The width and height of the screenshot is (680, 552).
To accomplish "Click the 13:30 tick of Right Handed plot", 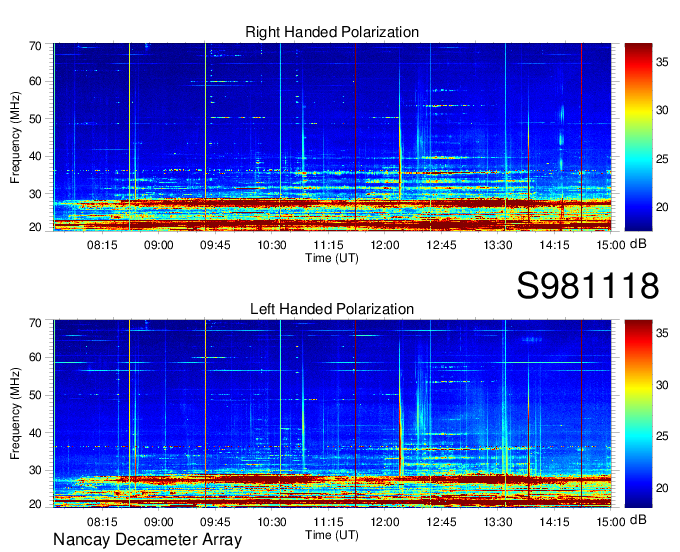I will tap(498, 245).
